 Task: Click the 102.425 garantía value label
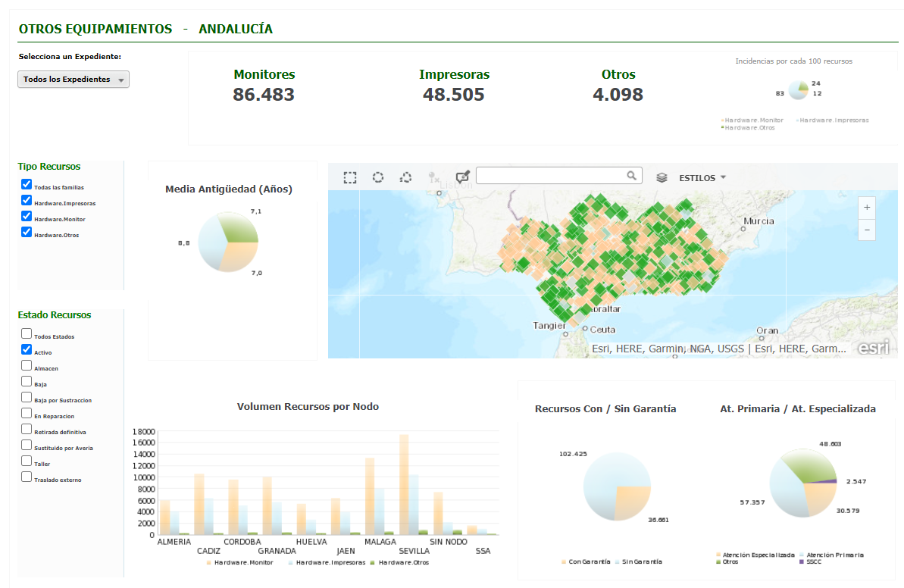point(573,454)
